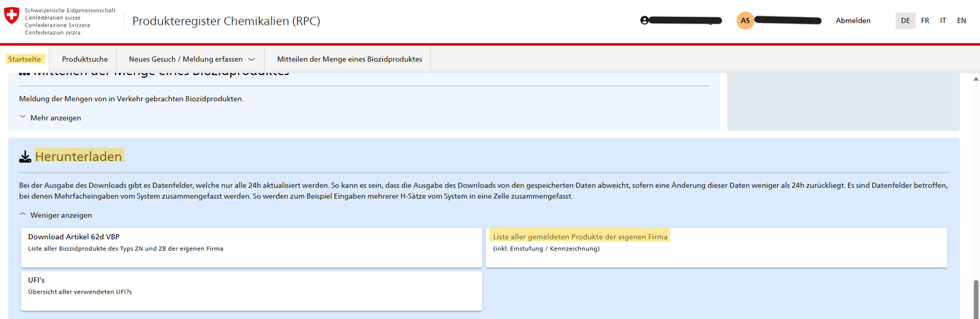Click the Produkteregister Chemikalien (RPC) title
The image size is (980, 319).
point(226,21)
